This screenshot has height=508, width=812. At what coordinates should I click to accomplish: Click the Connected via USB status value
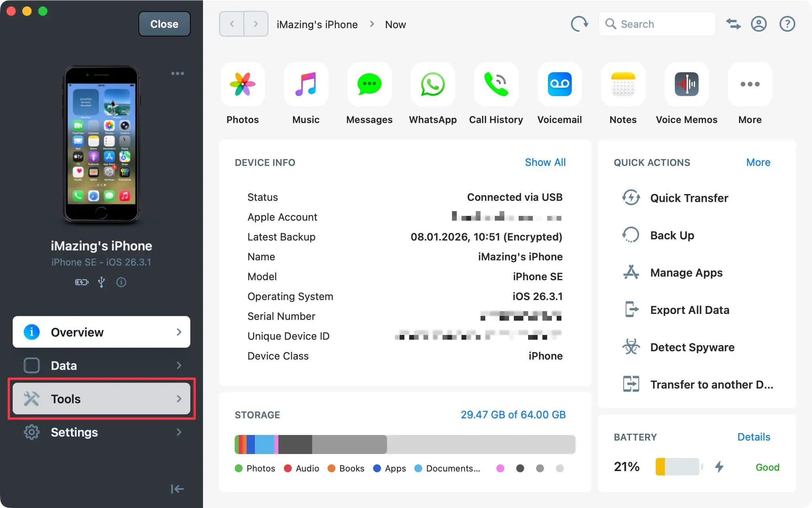pyautogui.click(x=515, y=197)
